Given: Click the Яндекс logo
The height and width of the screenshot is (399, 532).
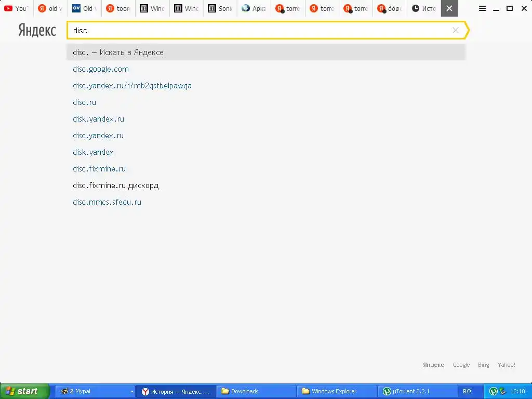Looking at the screenshot, I should pos(37,30).
